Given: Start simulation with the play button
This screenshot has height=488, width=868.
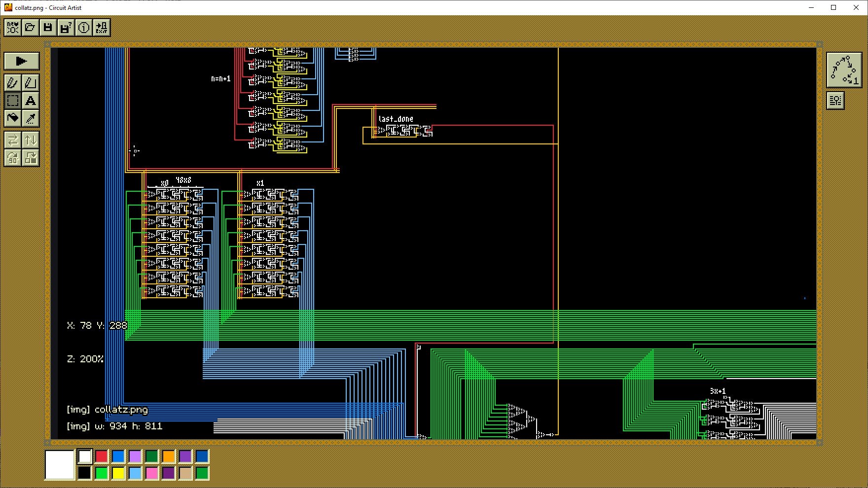Looking at the screenshot, I should pyautogui.click(x=22, y=61).
